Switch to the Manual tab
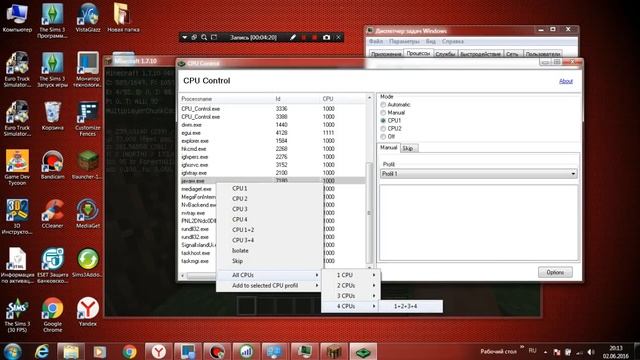 (389, 148)
